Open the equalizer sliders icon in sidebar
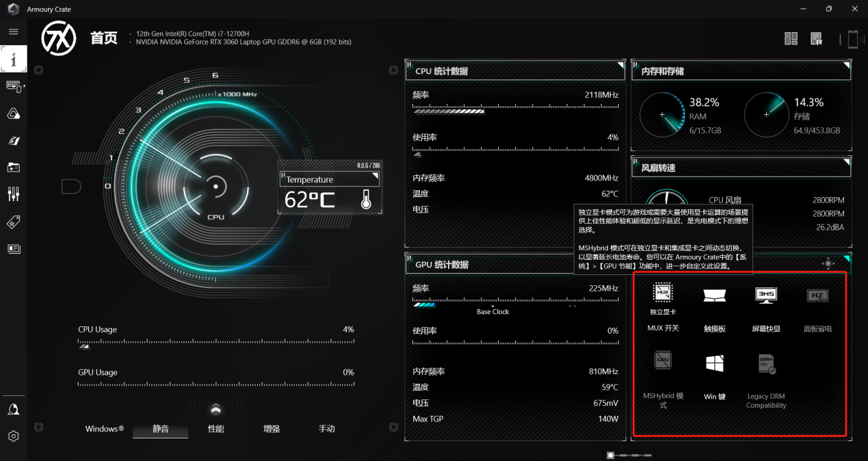 (14, 194)
